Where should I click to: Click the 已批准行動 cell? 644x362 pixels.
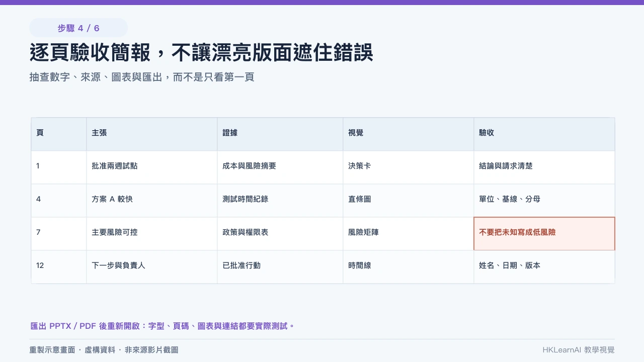point(280,267)
